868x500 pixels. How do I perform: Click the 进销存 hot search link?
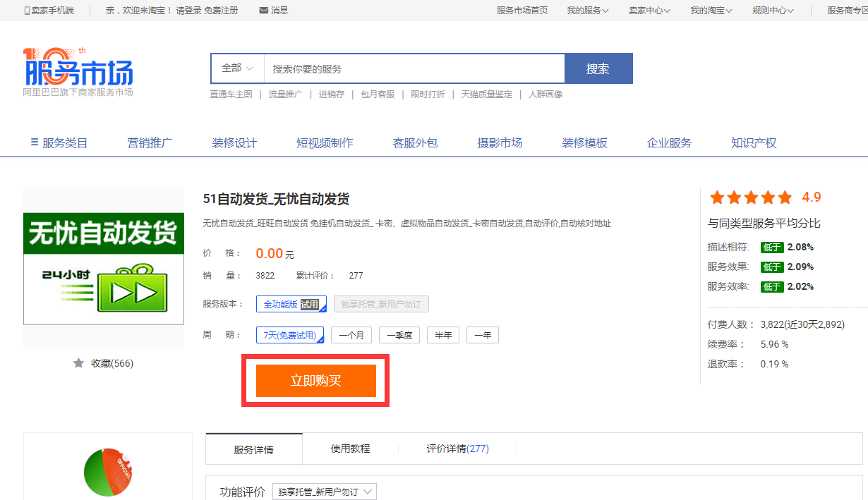331,94
